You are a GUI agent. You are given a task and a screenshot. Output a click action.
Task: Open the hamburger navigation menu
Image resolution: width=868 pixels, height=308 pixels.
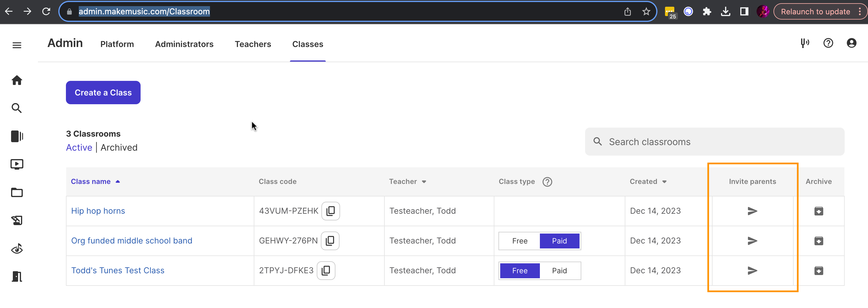pyautogui.click(x=17, y=45)
